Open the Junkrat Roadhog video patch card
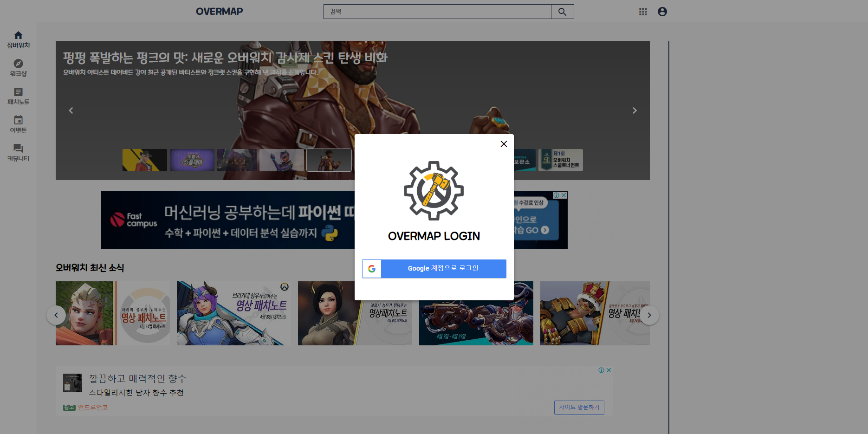This screenshot has height=434, width=868. click(x=595, y=313)
